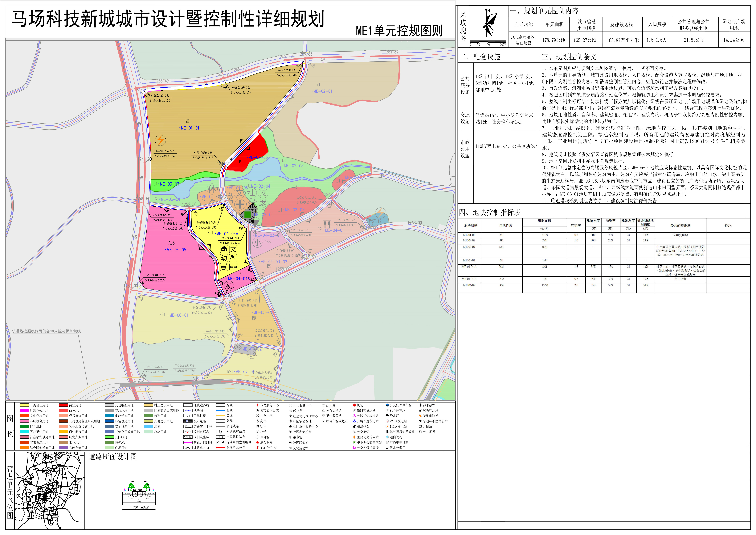Viewport: 756px width, 535px height.
Task: Click the 四、地块控制指标表 heading
Action: 490,213
